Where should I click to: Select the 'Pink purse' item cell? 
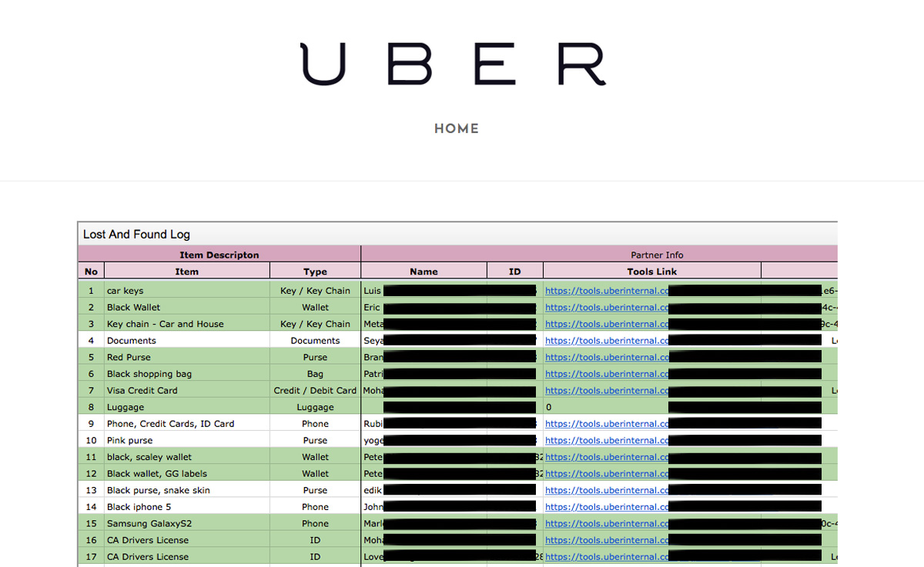coord(187,441)
